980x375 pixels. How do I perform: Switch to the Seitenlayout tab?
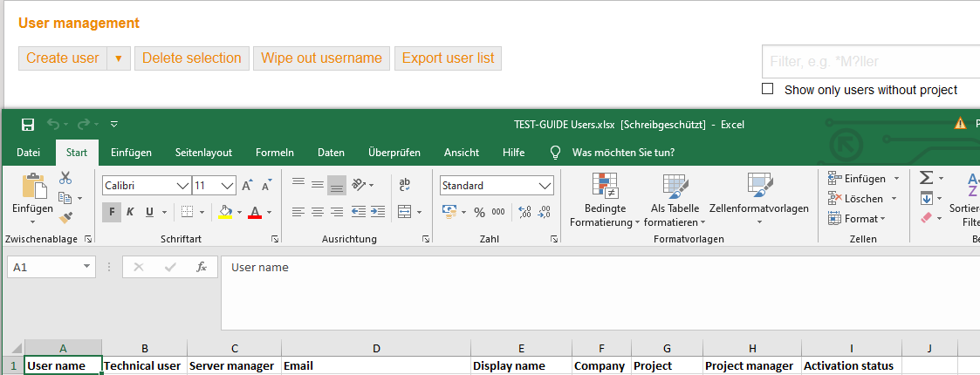point(203,153)
